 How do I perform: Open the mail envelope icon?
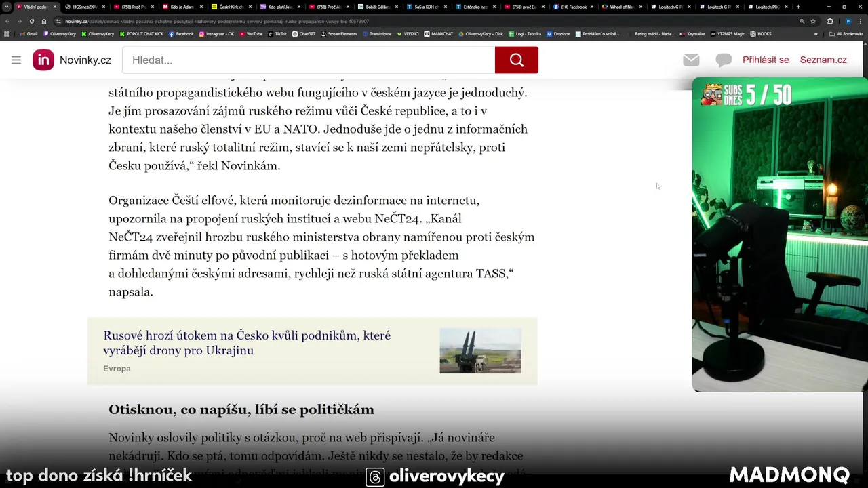click(691, 60)
